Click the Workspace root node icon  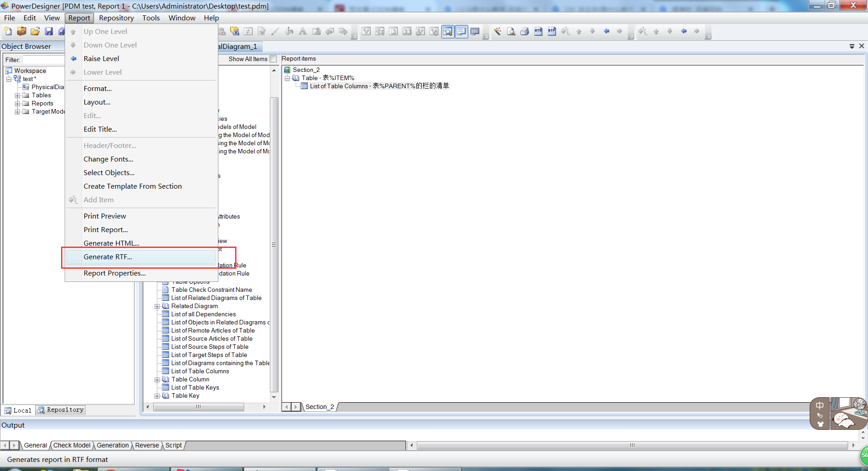click(x=9, y=71)
